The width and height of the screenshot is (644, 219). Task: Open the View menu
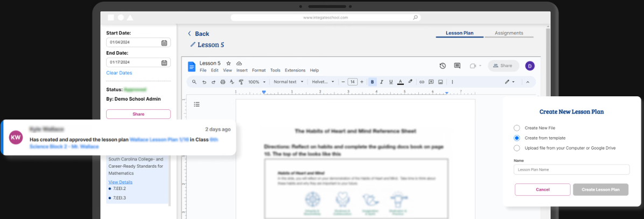[228, 70]
